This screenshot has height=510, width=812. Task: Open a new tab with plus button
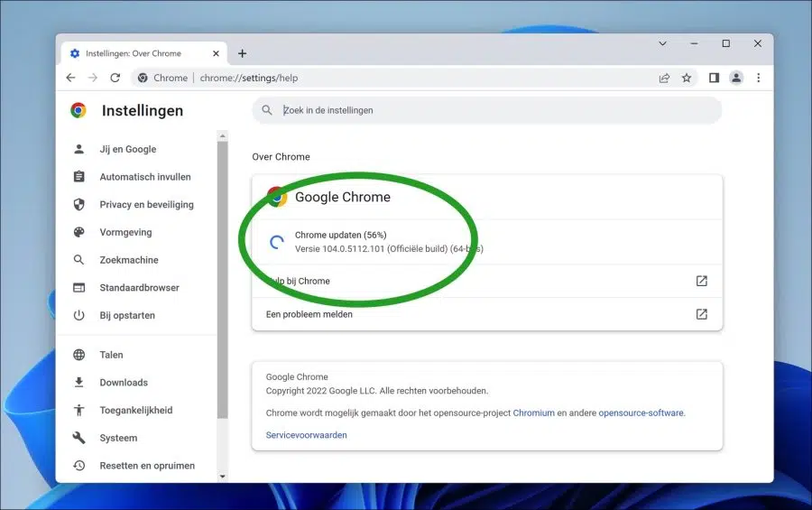click(243, 53)
